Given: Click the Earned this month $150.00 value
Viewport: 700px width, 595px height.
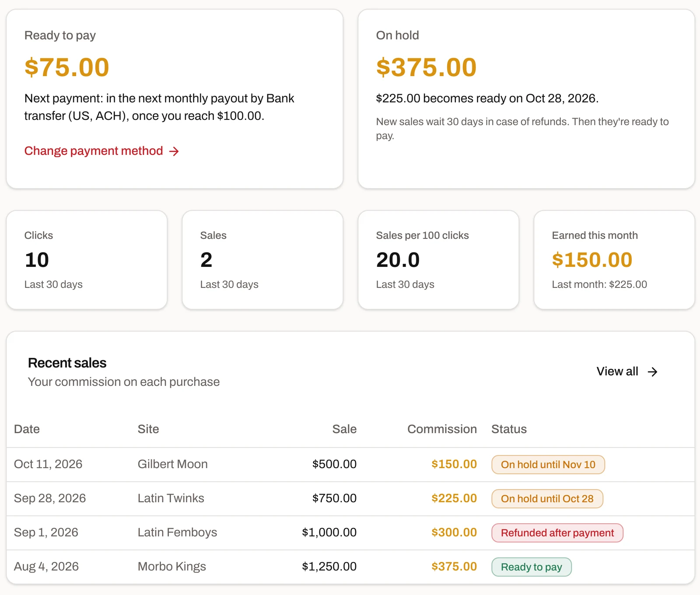Looking at the screenshot, I should (592, 260).
